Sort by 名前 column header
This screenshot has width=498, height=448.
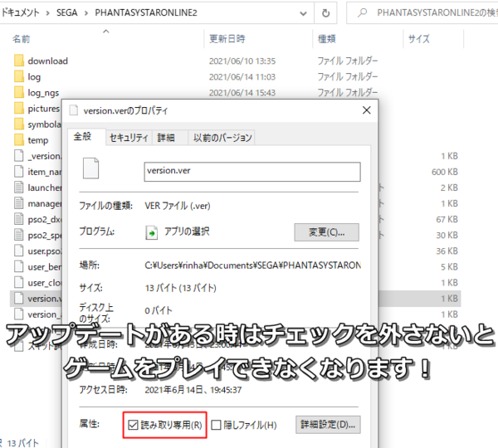(22, 39)
